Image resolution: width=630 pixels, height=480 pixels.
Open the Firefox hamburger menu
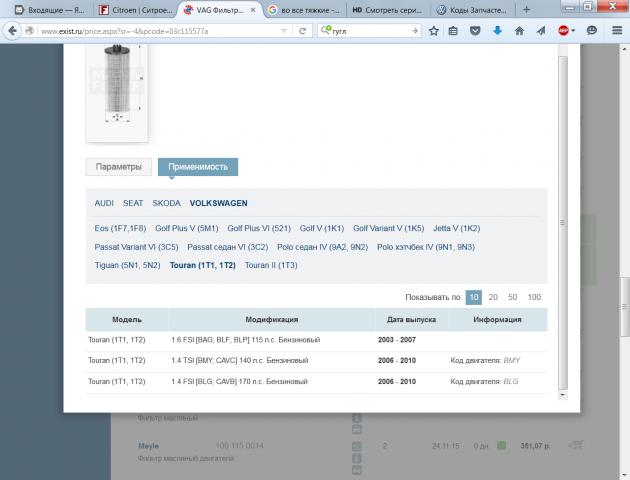pyautogui.click(x=617, y=31)
